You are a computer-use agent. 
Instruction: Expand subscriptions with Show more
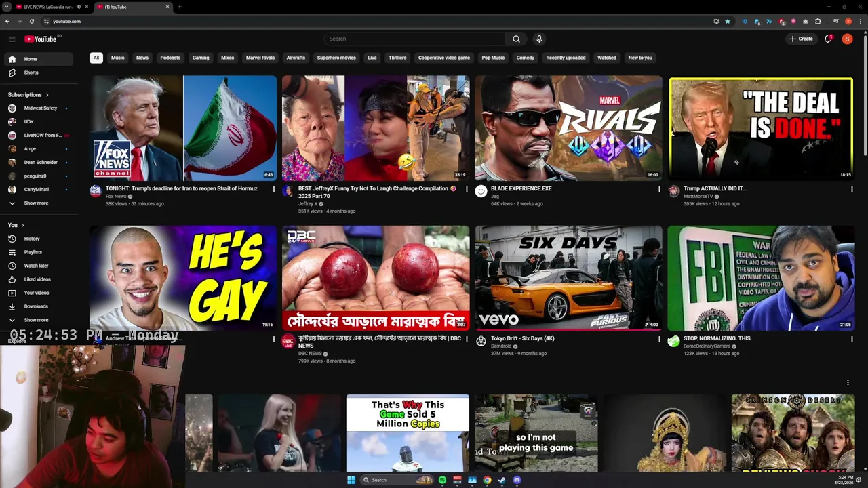[x=37, y=203]
